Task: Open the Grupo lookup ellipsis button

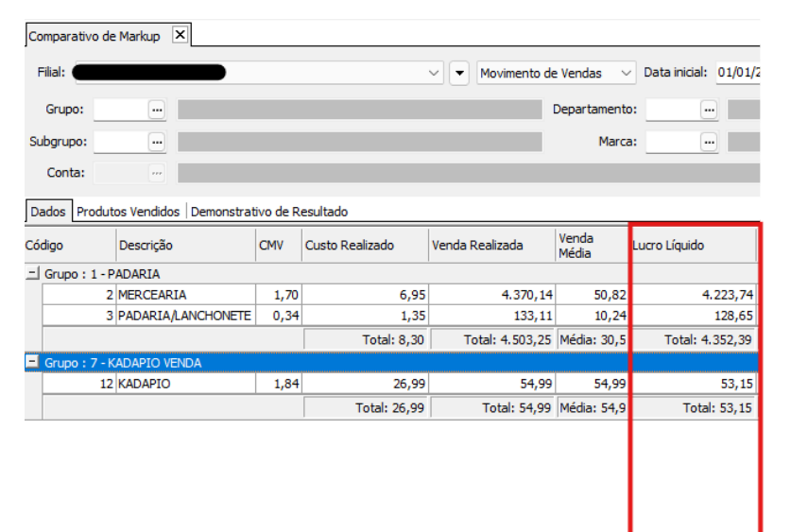Action: 157,110
